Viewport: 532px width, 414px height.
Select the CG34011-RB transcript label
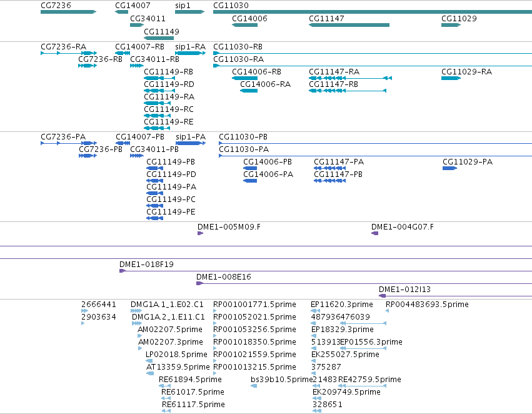point(154,59)
